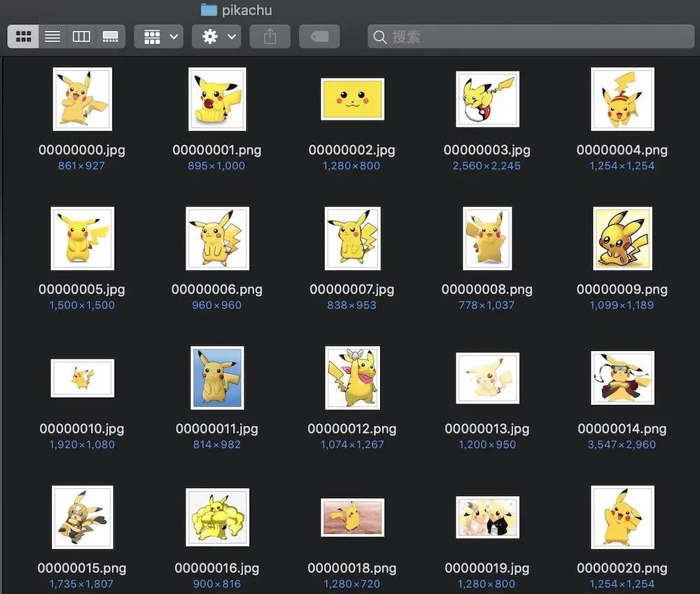Viewport: 700px width, 594px height.
Task: Click dimensions text 1,280×720
Action: click(352, 583)
